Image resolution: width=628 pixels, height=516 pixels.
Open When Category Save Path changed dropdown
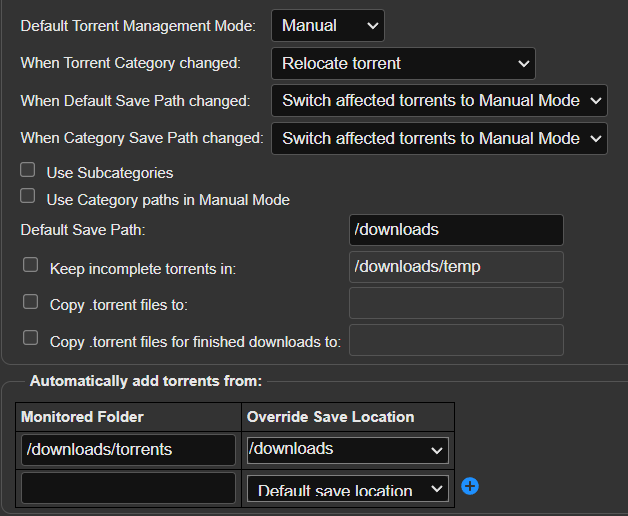coord(439,139)
